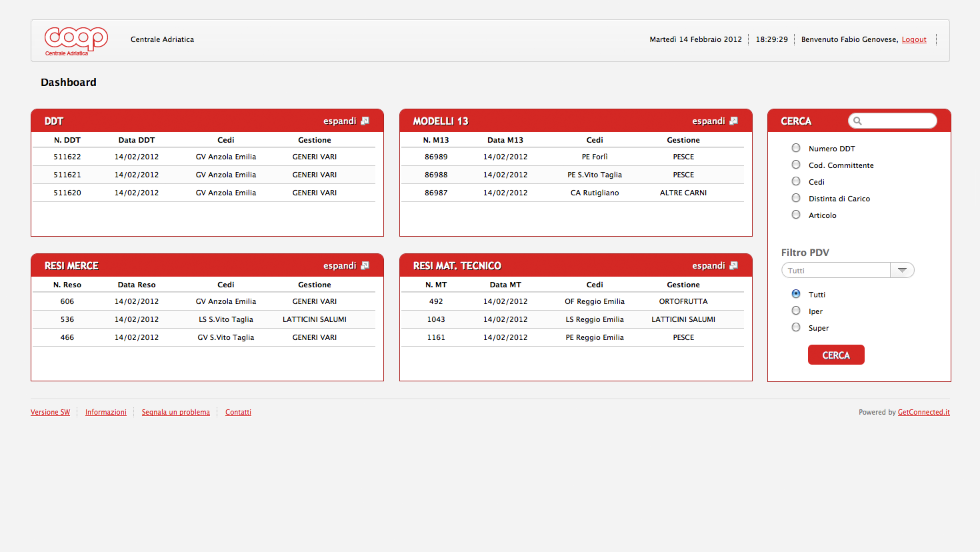
Task: Choose the Iper PDV filter radio
Action: point(796,311)
